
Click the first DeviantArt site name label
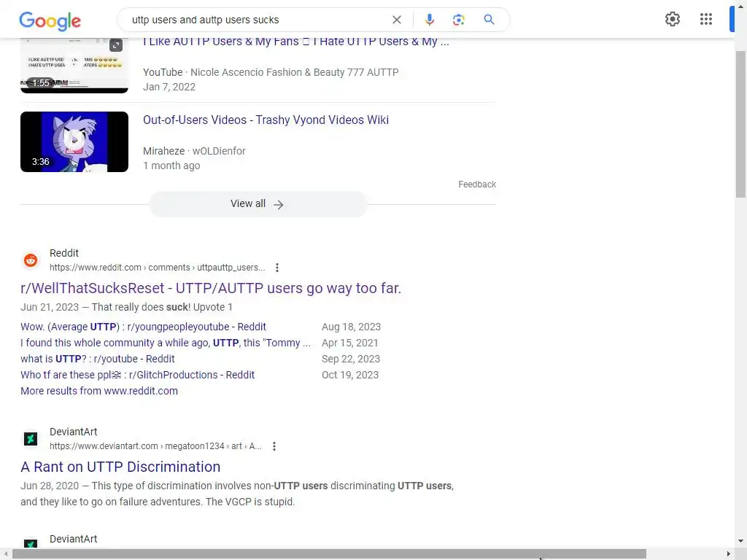click(74, 432)
